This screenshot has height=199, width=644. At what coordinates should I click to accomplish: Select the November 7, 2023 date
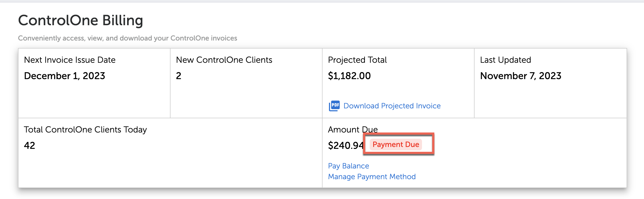click(x=520, y=76)
